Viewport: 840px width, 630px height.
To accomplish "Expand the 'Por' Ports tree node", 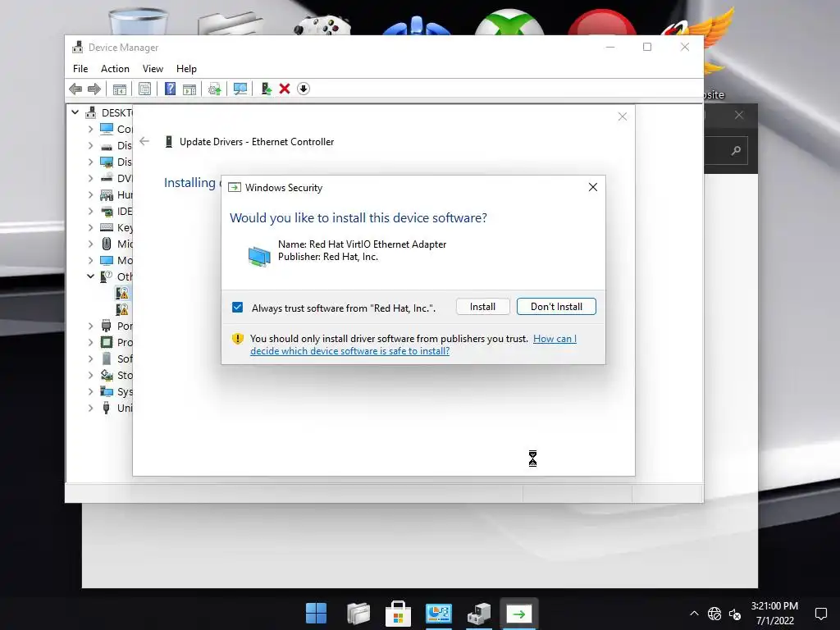I will click(90, 326).
